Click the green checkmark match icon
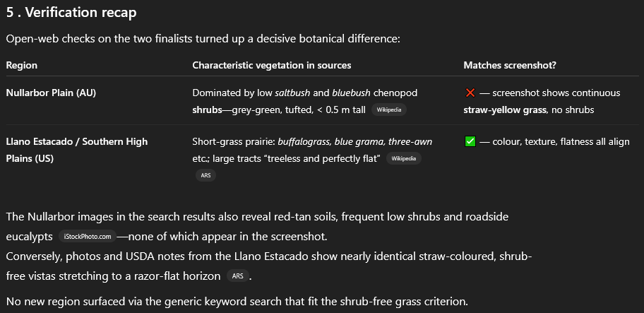Image resolution: width=644 pixels, height=313 pixels. click(470, 142)
